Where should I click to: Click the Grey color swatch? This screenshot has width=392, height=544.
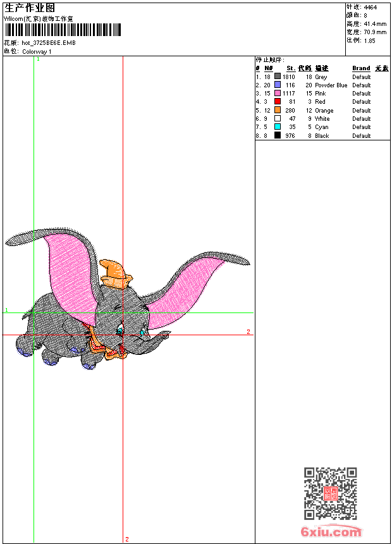tap(278, 76)
